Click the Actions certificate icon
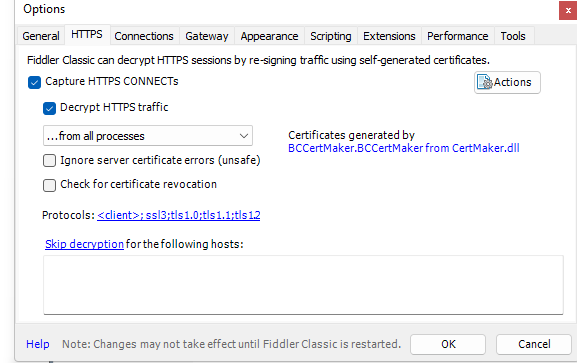Image resolution: width=577 pixels, height=363 pixels. 484,82
